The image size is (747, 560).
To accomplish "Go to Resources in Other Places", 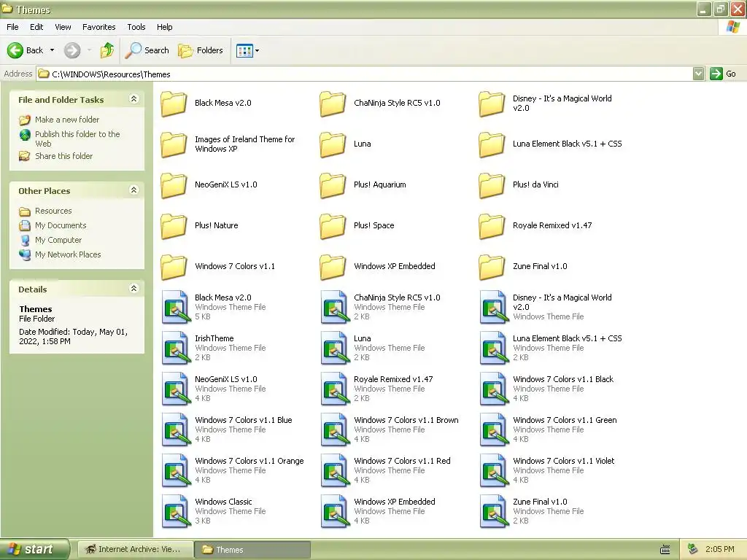I will [53, 211].
